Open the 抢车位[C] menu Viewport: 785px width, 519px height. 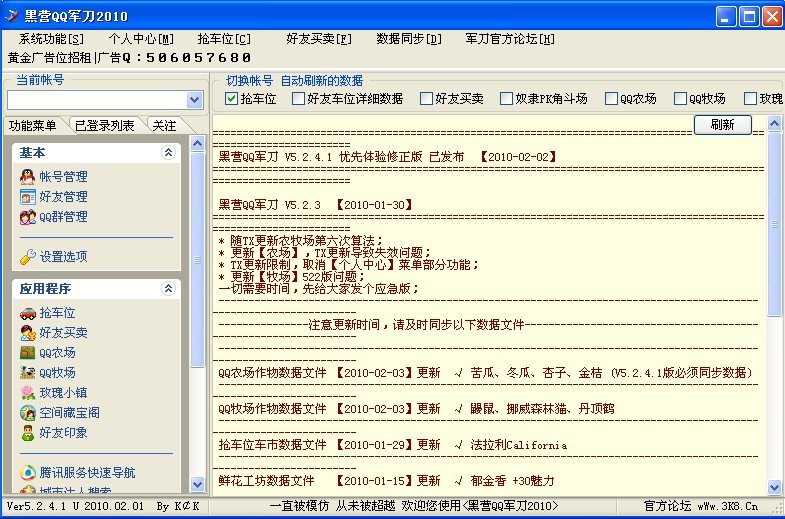pyautogui.click(x=224, y=39)
